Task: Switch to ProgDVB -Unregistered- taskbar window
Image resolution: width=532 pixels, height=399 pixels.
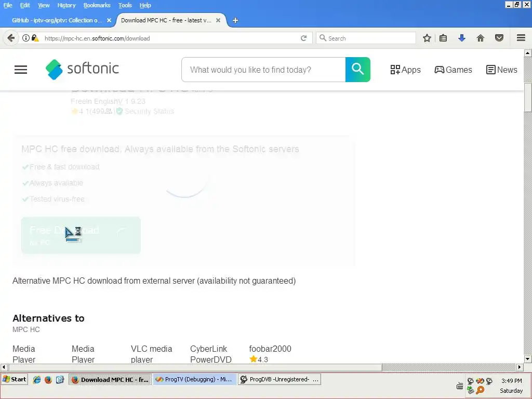Action: pos(279,379)
